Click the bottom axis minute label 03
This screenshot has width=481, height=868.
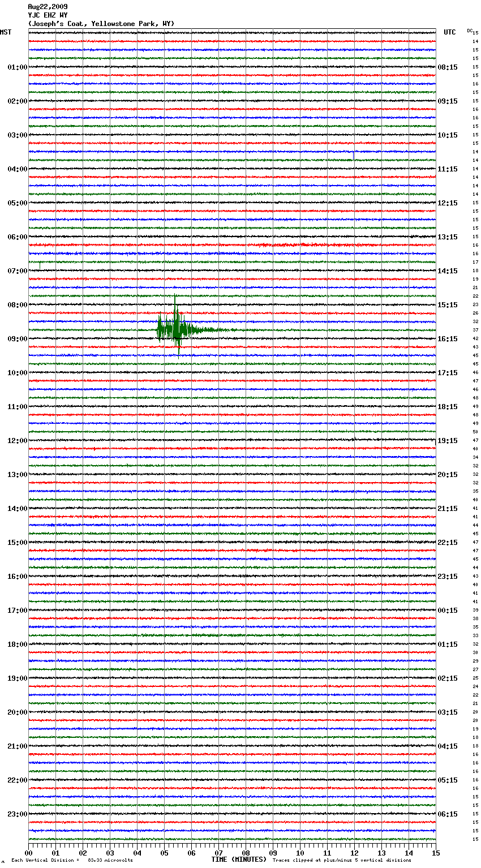[x=110, y=853]
